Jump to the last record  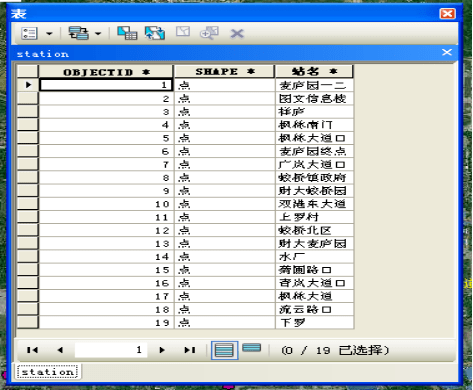190,350
